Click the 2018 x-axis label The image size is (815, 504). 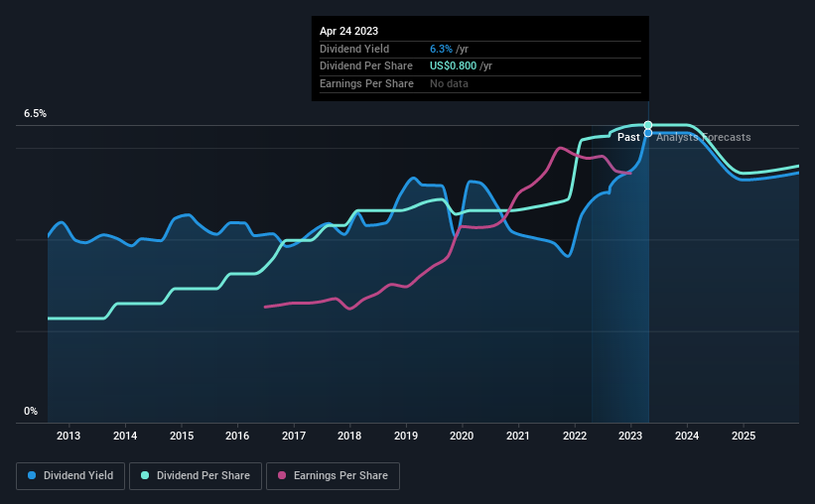(x=349, y=436)
